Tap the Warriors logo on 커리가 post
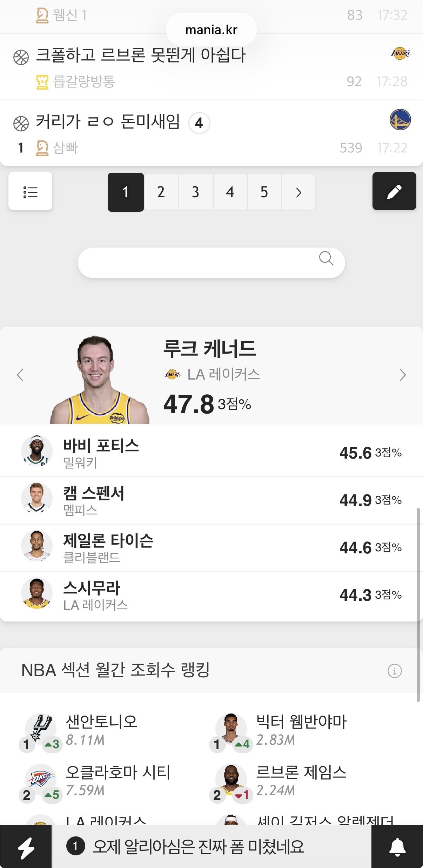This screenshot has height=868, width=423. click(x=400, y=120)
